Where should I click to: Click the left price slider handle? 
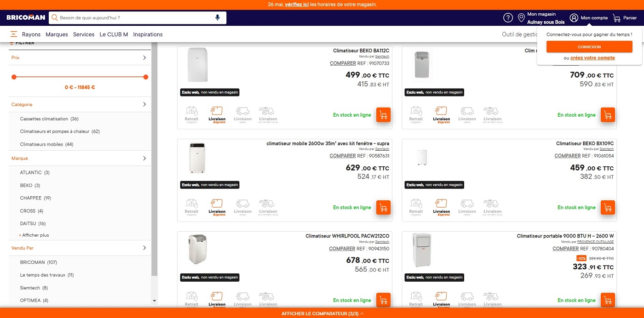[14, 77]
